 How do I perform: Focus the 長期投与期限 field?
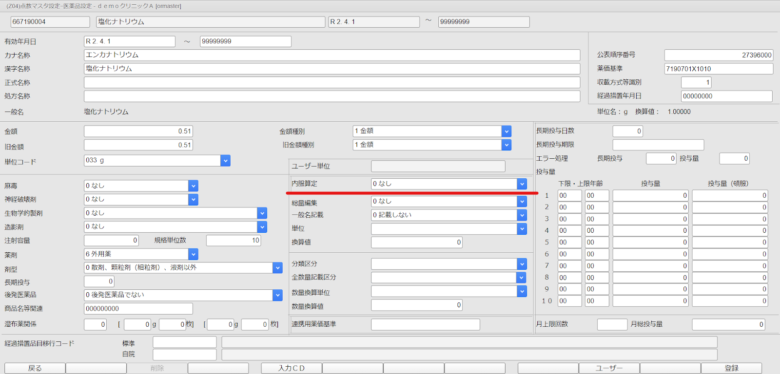coord(658,145)
